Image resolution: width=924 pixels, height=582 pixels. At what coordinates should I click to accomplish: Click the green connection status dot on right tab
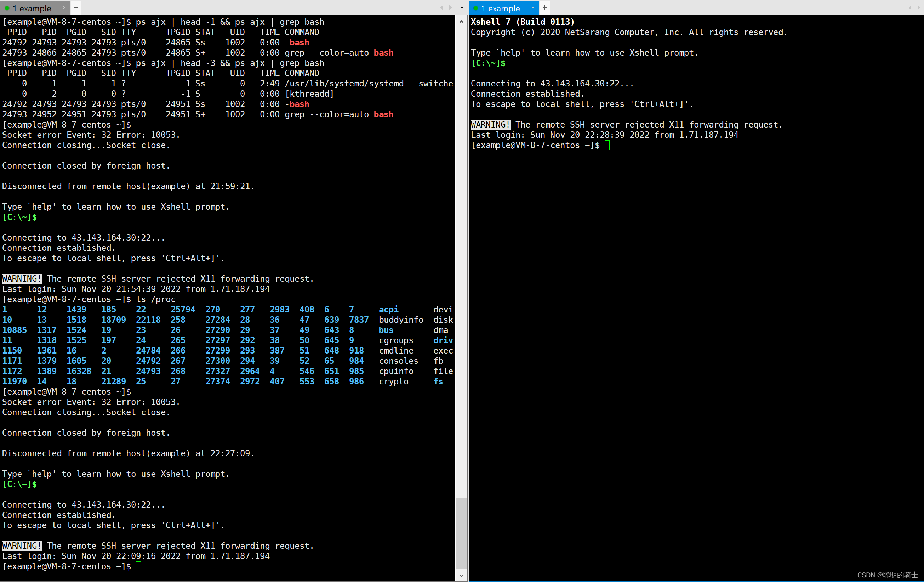point(475,8)
